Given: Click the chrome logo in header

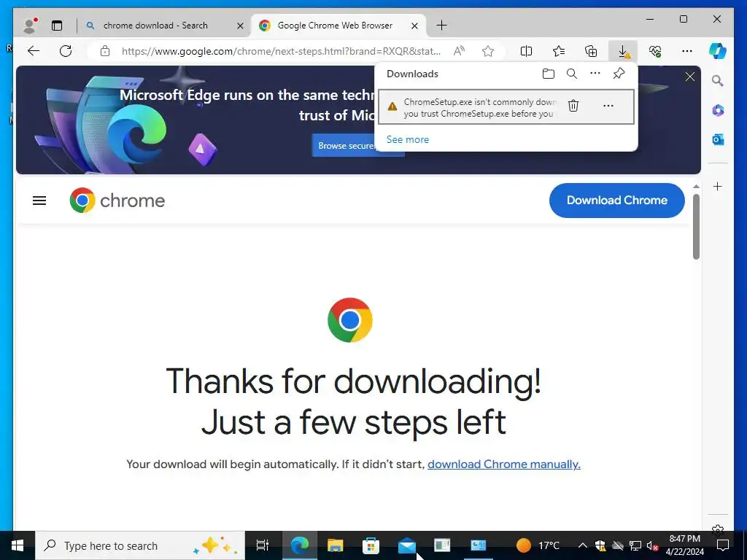Looking at the screenshot, I should [117, 201].
